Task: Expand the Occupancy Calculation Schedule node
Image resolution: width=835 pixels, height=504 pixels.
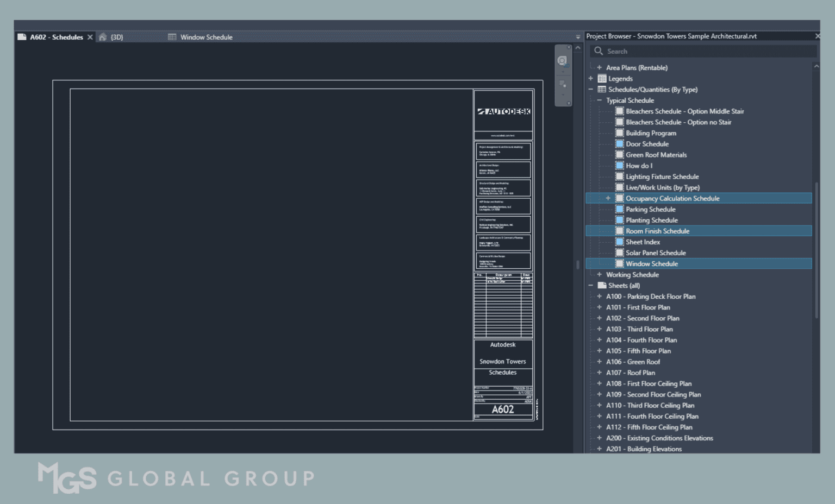Action: pyautogui.click(x=608, y=198)
